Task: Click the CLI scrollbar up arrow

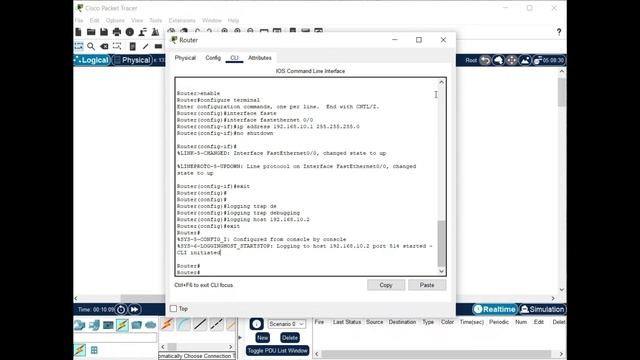Action: pos(441,82)
